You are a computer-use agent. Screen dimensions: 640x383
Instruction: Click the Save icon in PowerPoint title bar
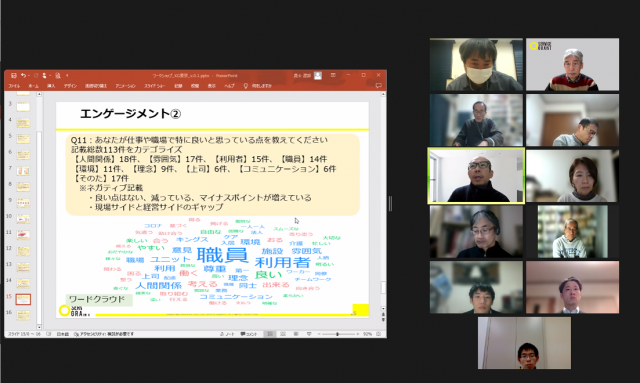(x=13, y=76)
